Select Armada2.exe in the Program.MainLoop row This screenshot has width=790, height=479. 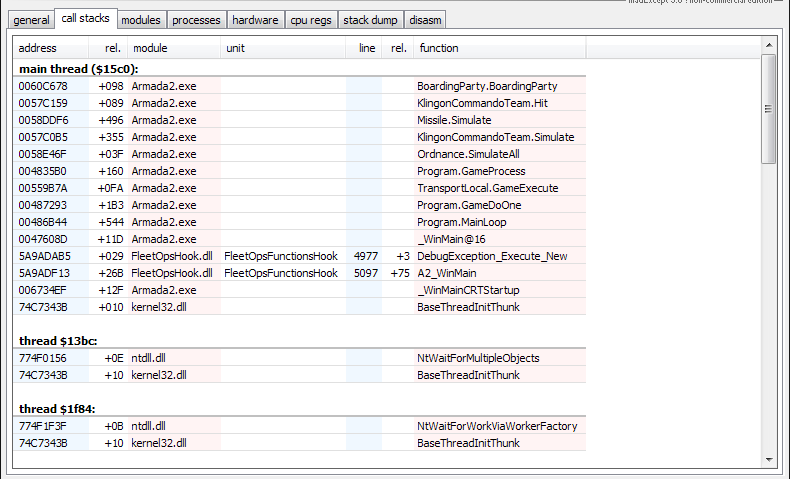click(x=164, y=222)
